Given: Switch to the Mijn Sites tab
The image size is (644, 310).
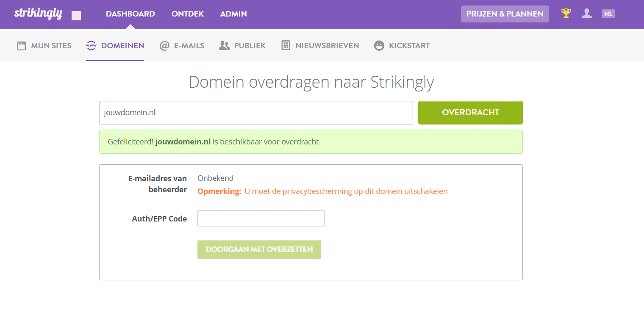Looking at the screenshot, I should click(44, 46).
